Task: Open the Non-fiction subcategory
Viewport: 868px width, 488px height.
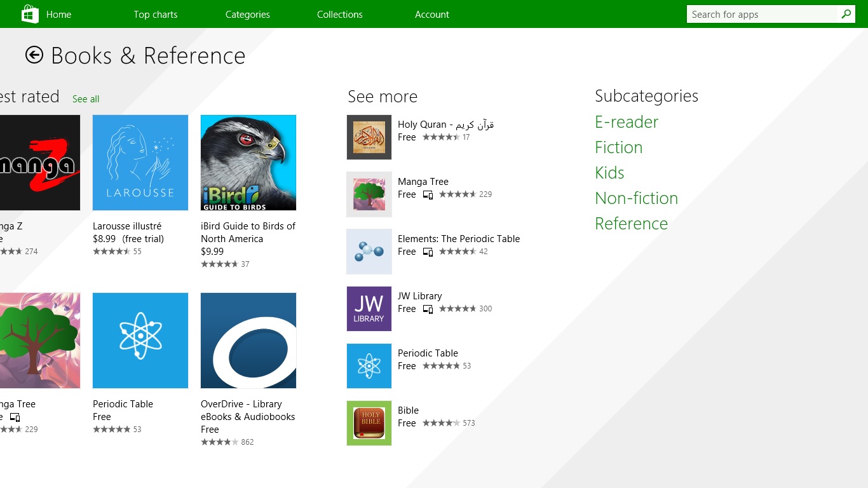Action: (637, 198)
